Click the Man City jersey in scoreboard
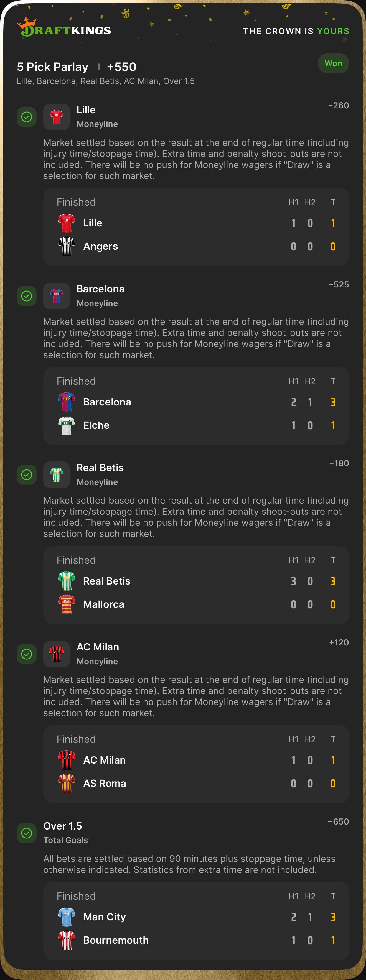366x980 pixels. tap(67, 917)
